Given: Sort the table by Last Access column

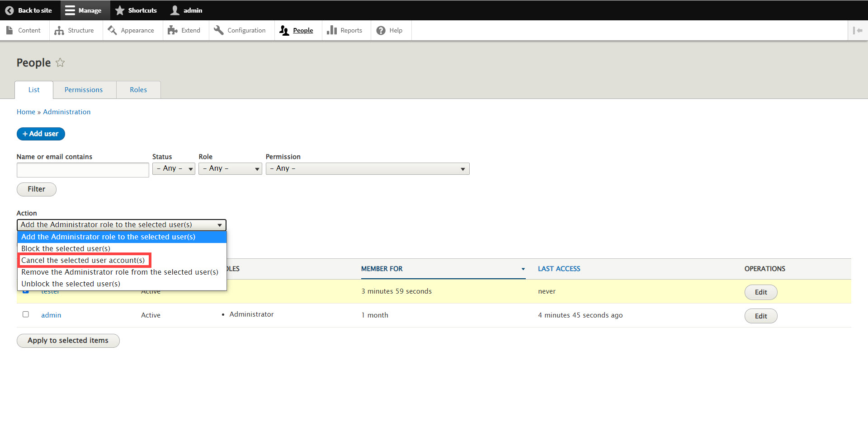Looking at the screenshot, I should click(559, 269).
